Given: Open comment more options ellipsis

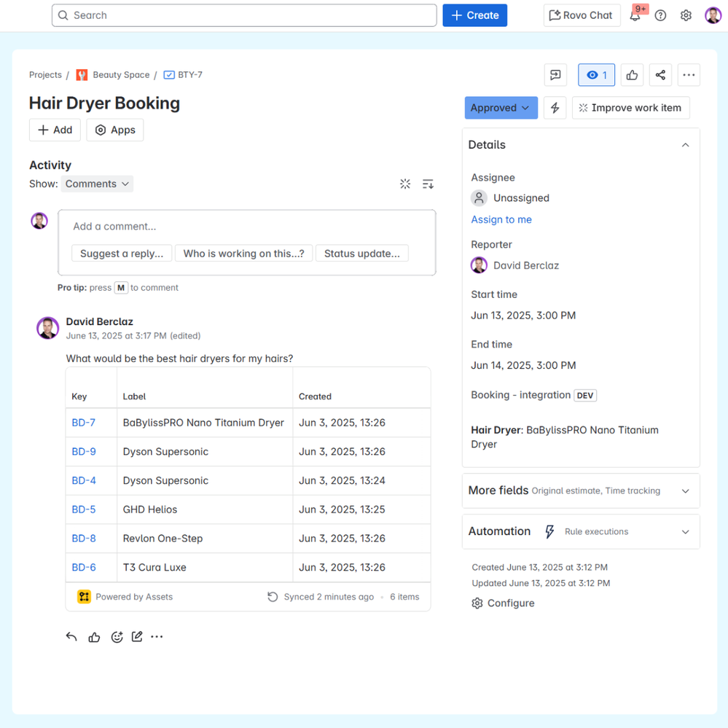Looking at the screenshot, I should click(157, 636).
